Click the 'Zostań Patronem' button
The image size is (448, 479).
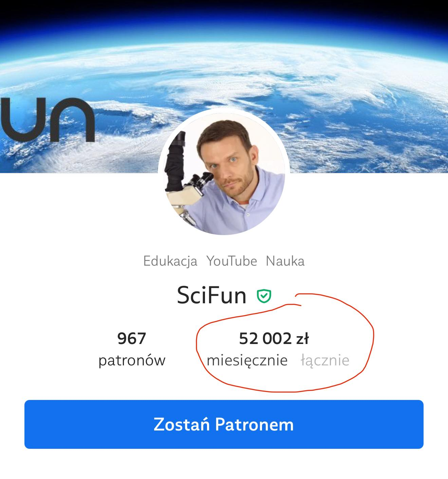click(x=224, y=424)
